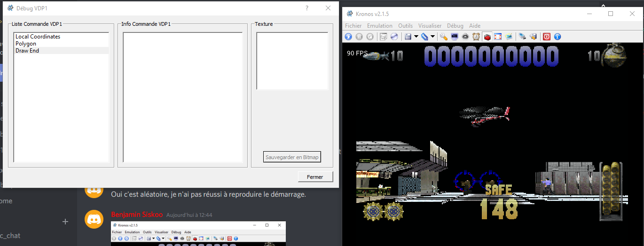Toggle the red cube layer icon
This screenshot has width=644, height=246.
pos(487,37)
